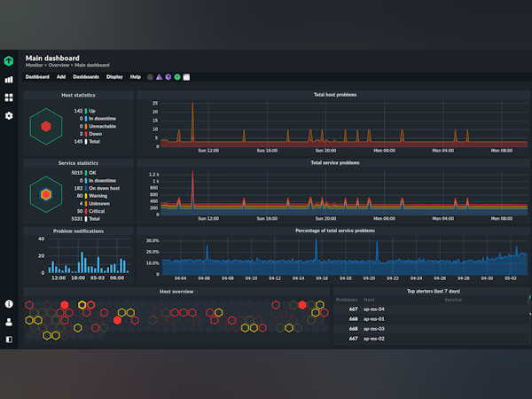Click the green Checkmk logo icon
532x399 pixels.
pyautogui.click(x=9, y=61)
